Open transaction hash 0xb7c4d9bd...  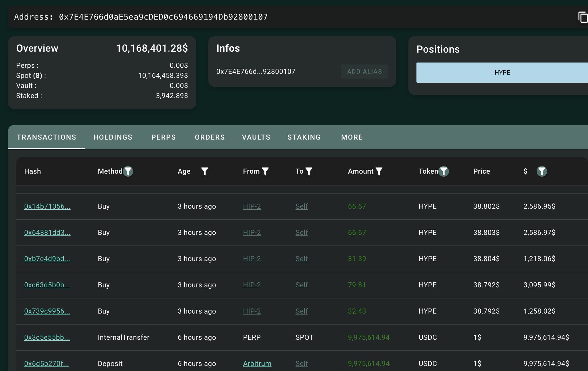(47, 259)
